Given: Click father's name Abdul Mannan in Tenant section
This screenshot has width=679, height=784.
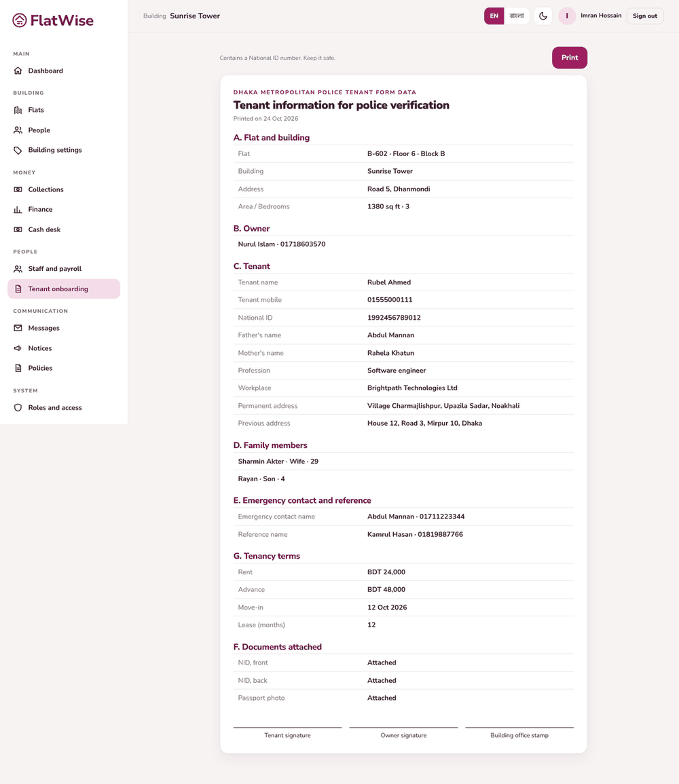Looking at the screenshot, I should point(390,335).
